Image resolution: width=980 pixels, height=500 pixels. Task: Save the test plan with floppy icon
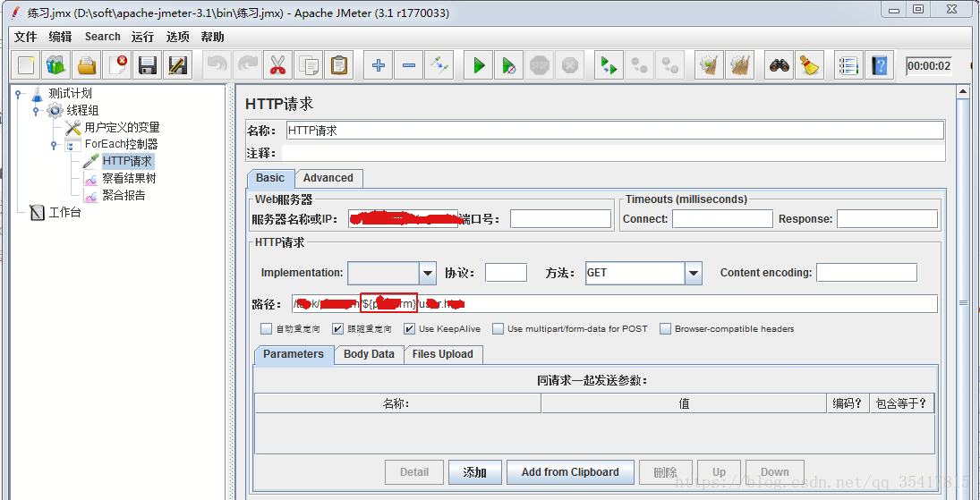(148, 65)
